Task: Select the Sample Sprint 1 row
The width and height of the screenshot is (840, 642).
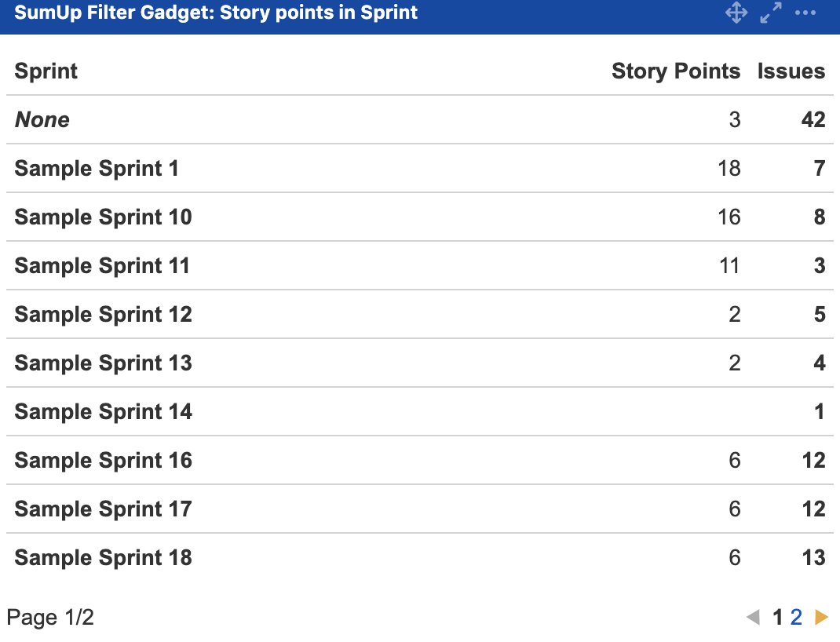Action: coord(96,168)
